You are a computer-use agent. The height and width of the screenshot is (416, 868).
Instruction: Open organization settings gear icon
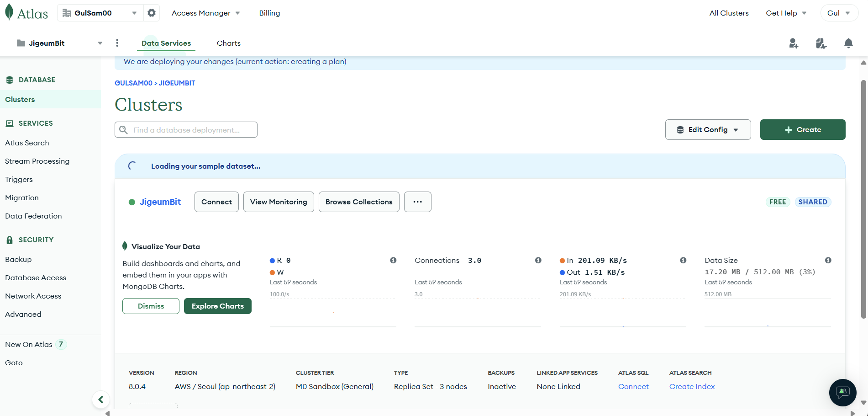[x=152, y=13]
